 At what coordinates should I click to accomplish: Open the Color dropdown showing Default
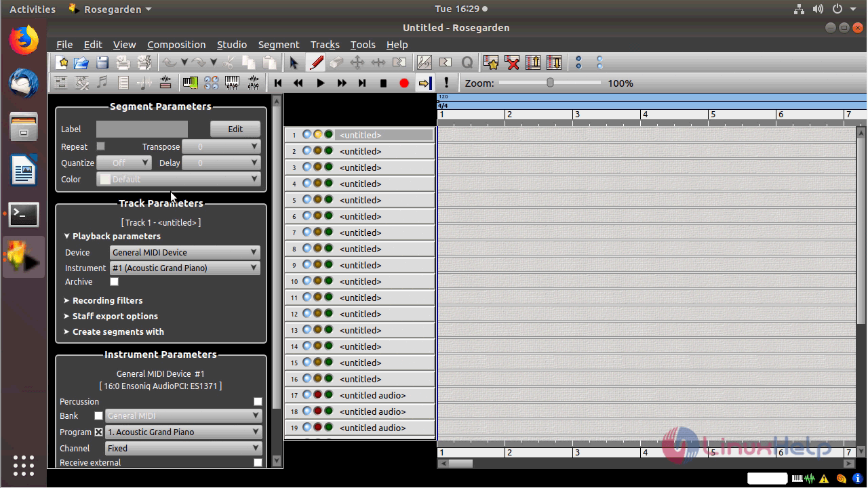[178, 179]
